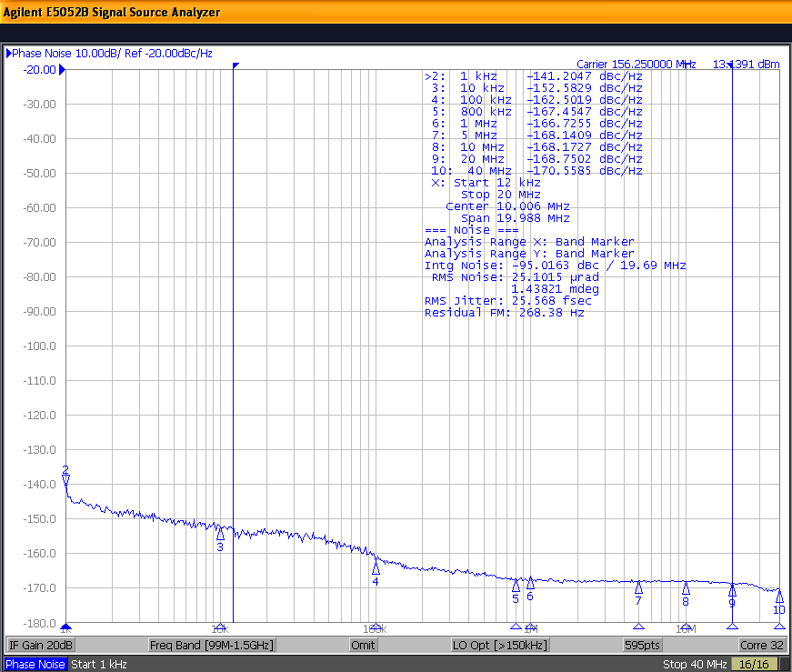Screen dimensions: 792x672
Task: Click the Omit status indicator
Action: tap(363, 644)
